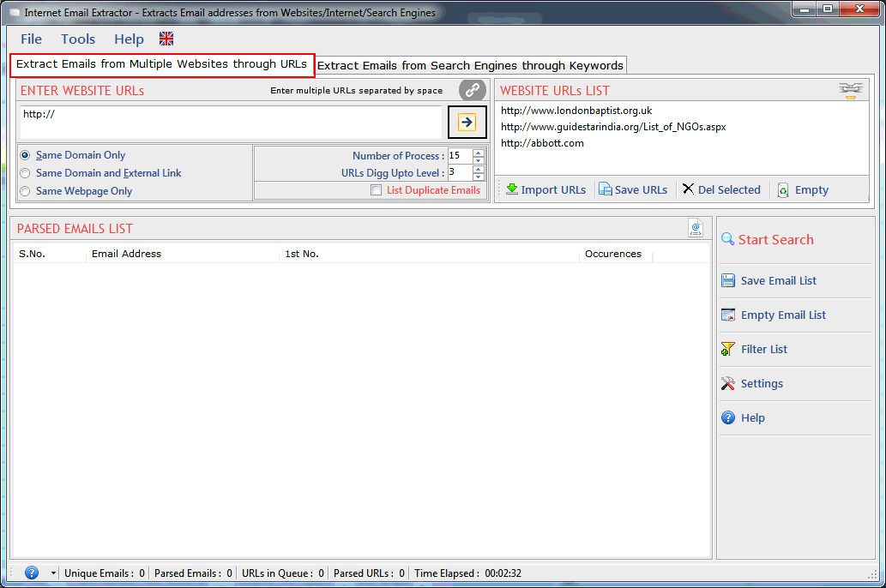Click the email export icon in Parsed Emails header
Image resolution: width=886 pixels, height=588 pixels.
[696, 228]
